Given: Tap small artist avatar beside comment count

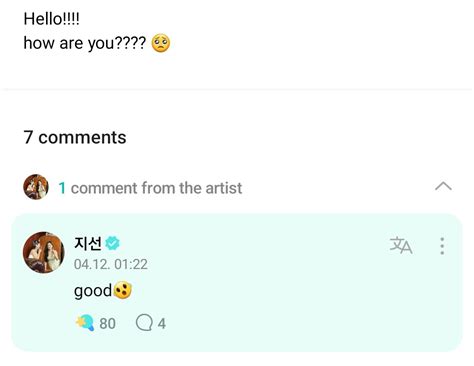Looking at the screenshot, I should [x=36, y=187].
